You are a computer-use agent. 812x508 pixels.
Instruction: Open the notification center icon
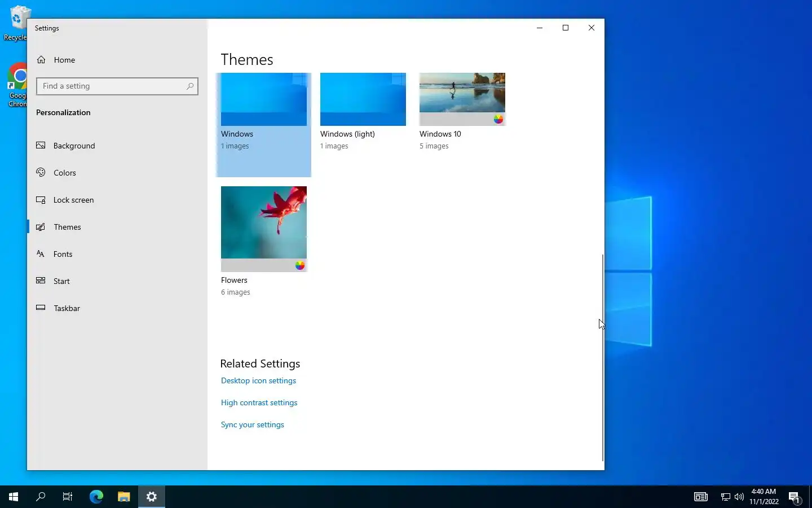click(795, 497)
